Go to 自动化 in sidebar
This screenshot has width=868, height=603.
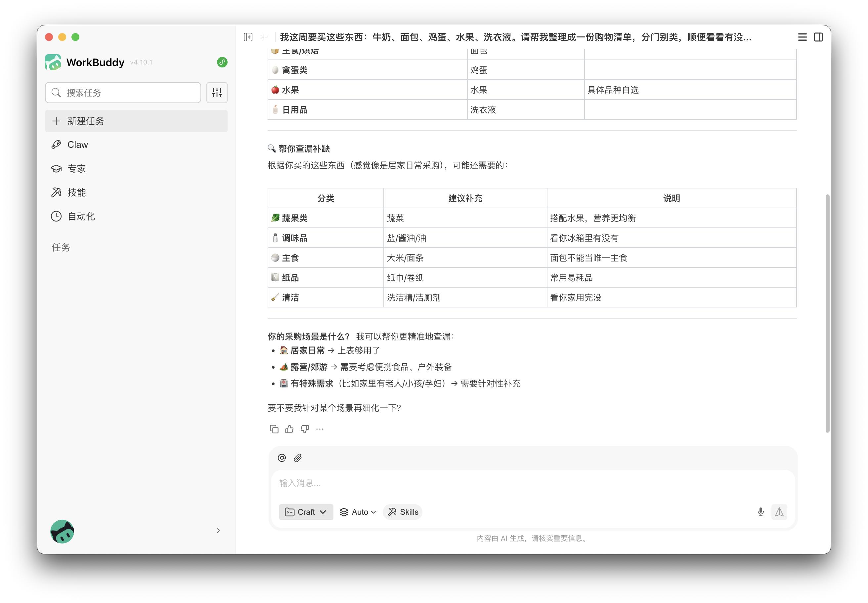pos(81,217)
